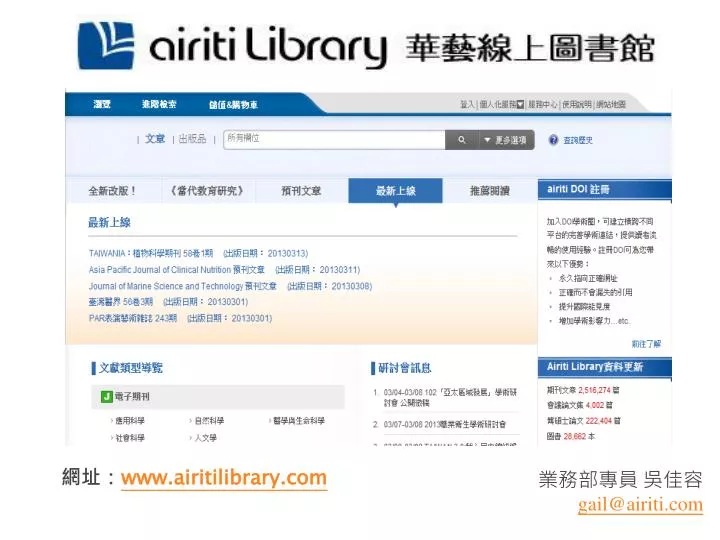
Task: Open the 醫學與生命科學 category
Action: (299, 421)
